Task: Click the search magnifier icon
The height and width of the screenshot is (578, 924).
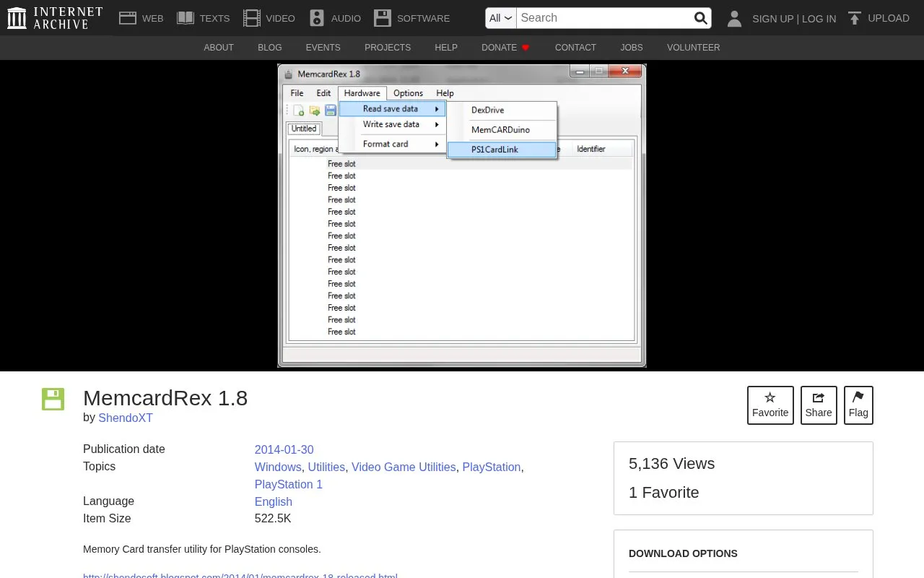Action: click(x=700, y=18)
